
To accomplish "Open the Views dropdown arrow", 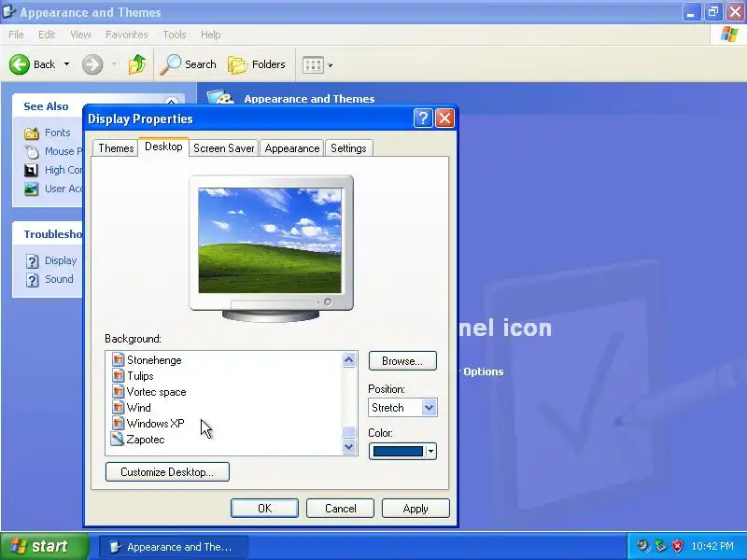I will pos(331,65).
